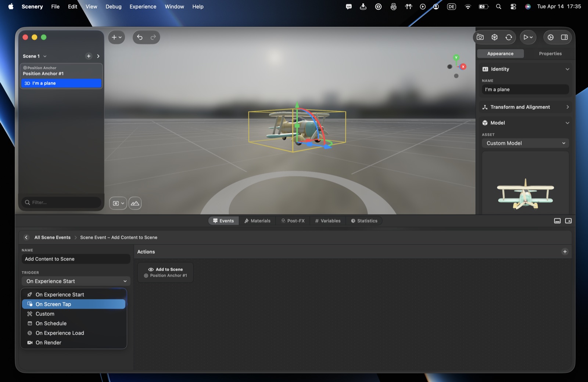This screenshot has width=588, height=382.
Task: Select the Add to Scene action card
Action: (x=165, y=272)
